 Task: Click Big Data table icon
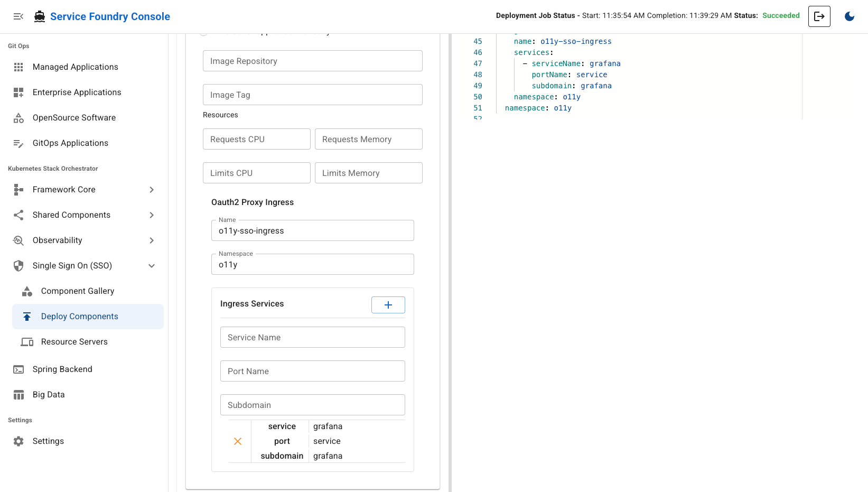tap(18, 395)
